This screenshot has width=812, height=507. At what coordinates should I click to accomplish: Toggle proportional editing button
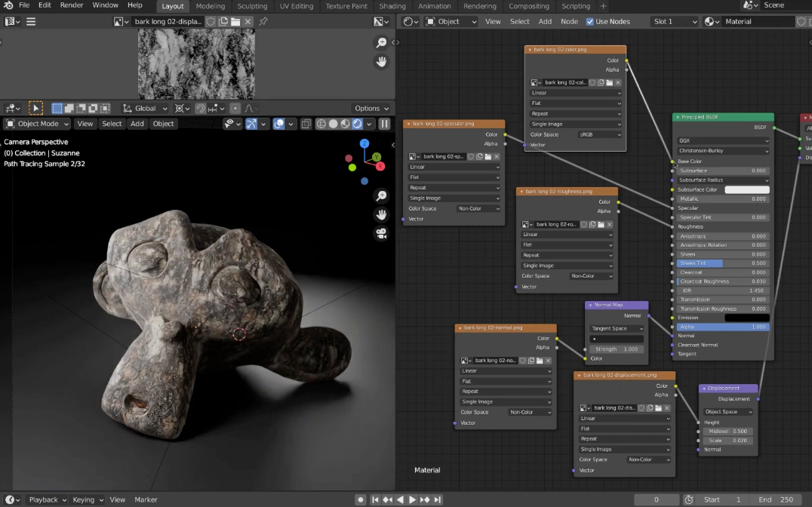tap(235, 108)
